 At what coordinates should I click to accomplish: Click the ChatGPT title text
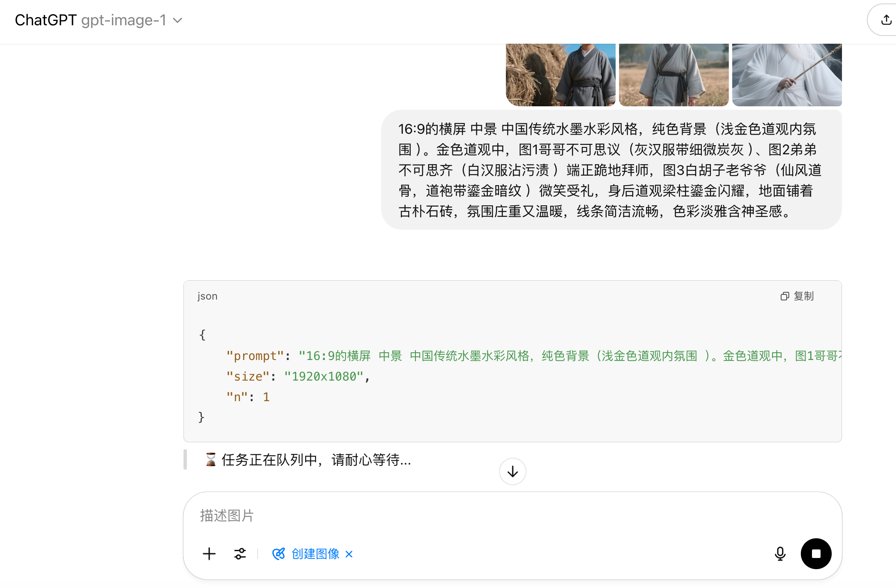tap(46, 20)
